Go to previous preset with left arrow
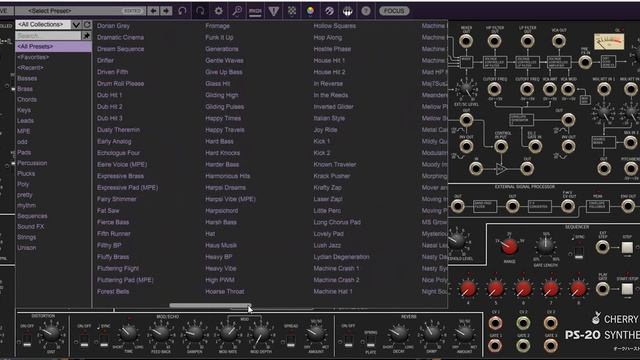This screenshot has width=640, height=360. pos(153,11)
